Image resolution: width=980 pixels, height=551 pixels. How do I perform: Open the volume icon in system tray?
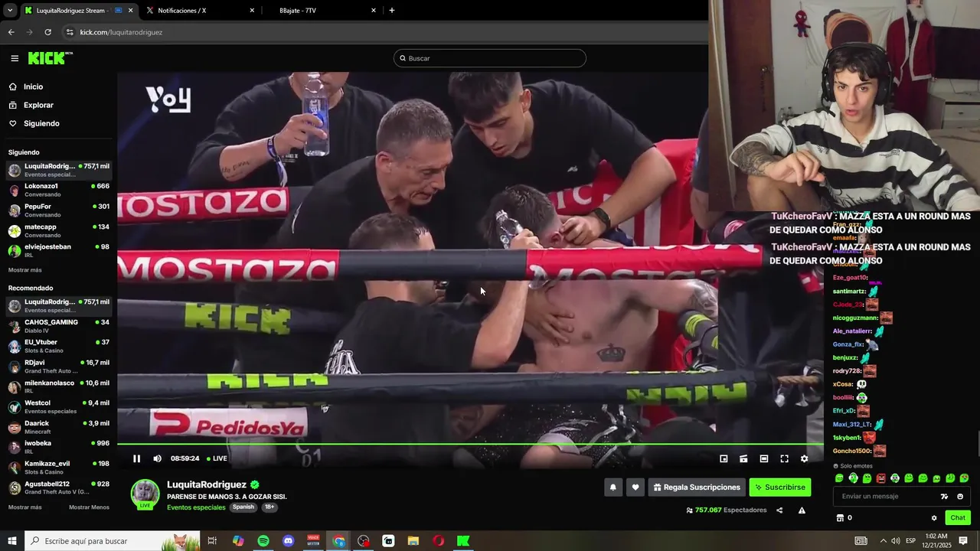click(x=897, y=541)
